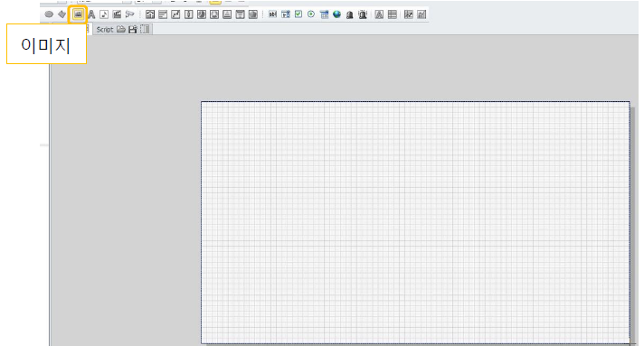
Task: Select the text 'A' tool
Action: 91,14
